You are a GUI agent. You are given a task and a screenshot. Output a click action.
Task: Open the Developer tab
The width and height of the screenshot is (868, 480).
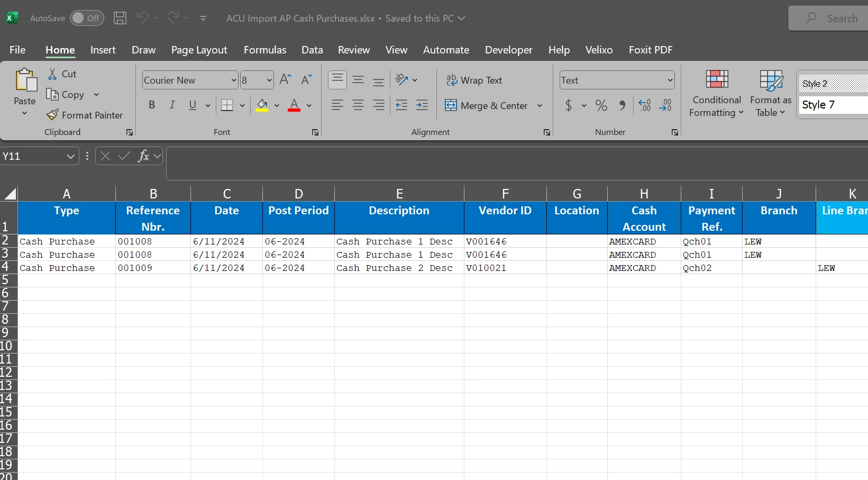[x=509, y=50]
